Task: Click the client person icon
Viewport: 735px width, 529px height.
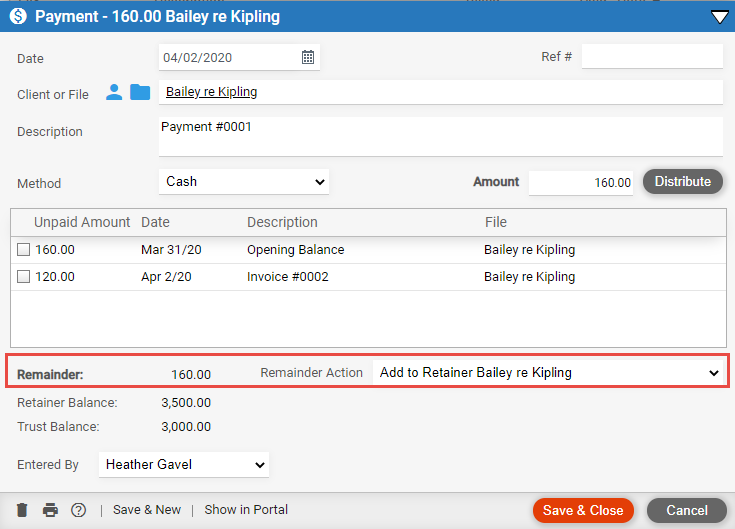Action: (x=114, y=92)
